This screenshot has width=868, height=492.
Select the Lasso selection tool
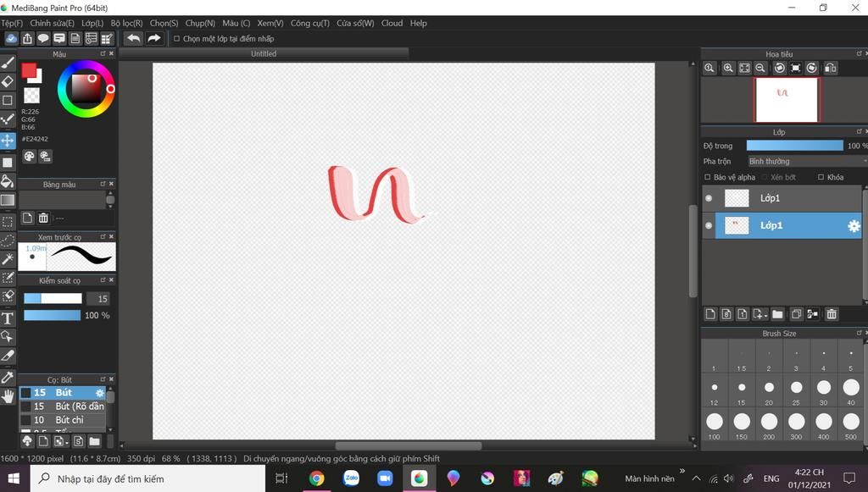pyautogui.click(x=8, y=240)
